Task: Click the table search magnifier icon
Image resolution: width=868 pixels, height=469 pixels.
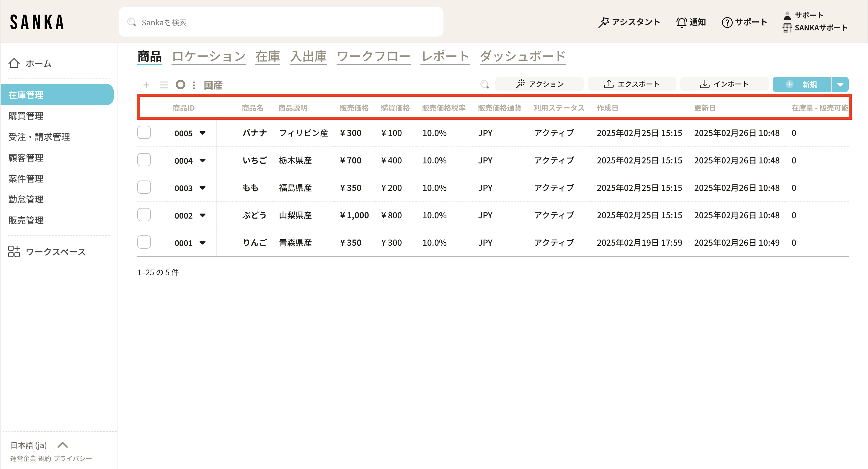Action: (484, 84)
